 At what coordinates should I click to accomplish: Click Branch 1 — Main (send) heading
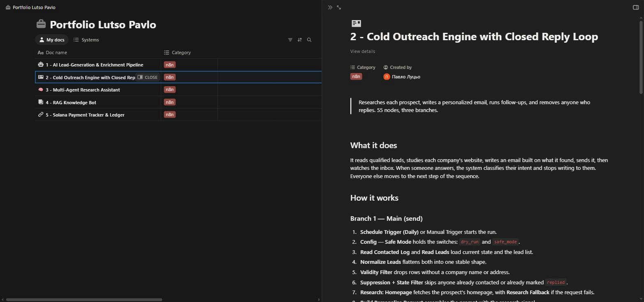pyautogui.click(x=386, y=218)
